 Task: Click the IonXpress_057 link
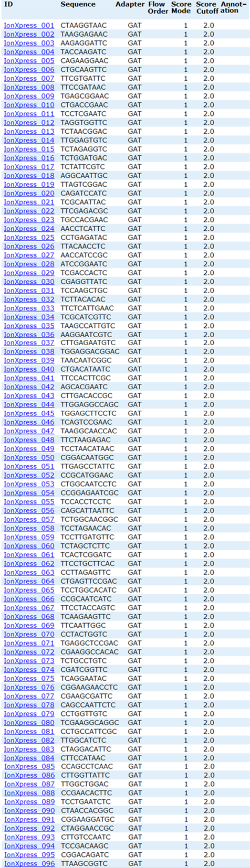pyautogui.click(x=29, y=519)
